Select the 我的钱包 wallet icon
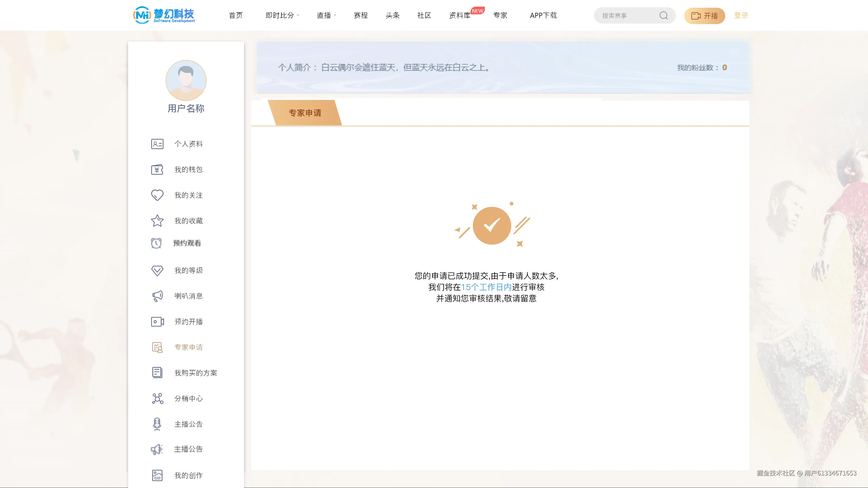The height and width of the screenshot is (488, 868). point(157,169)
